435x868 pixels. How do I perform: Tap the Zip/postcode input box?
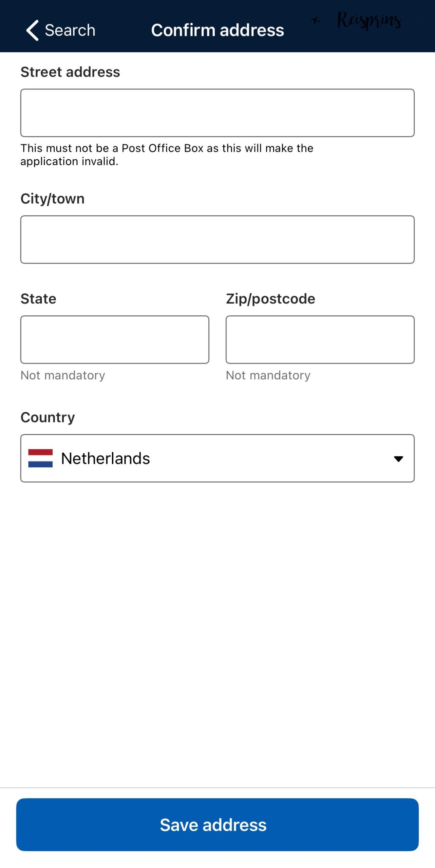(x=320, y=339)
